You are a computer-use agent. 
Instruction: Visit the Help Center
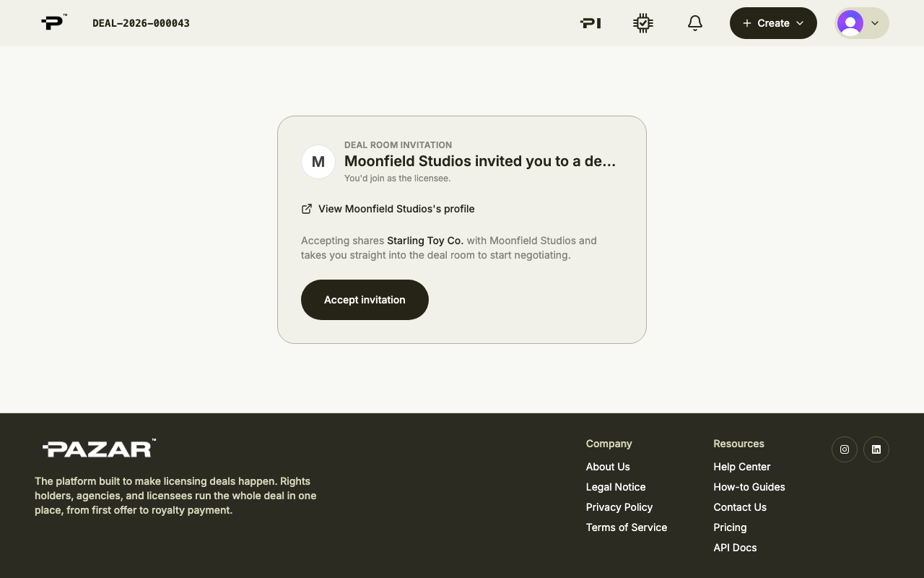tap(742, 467)
